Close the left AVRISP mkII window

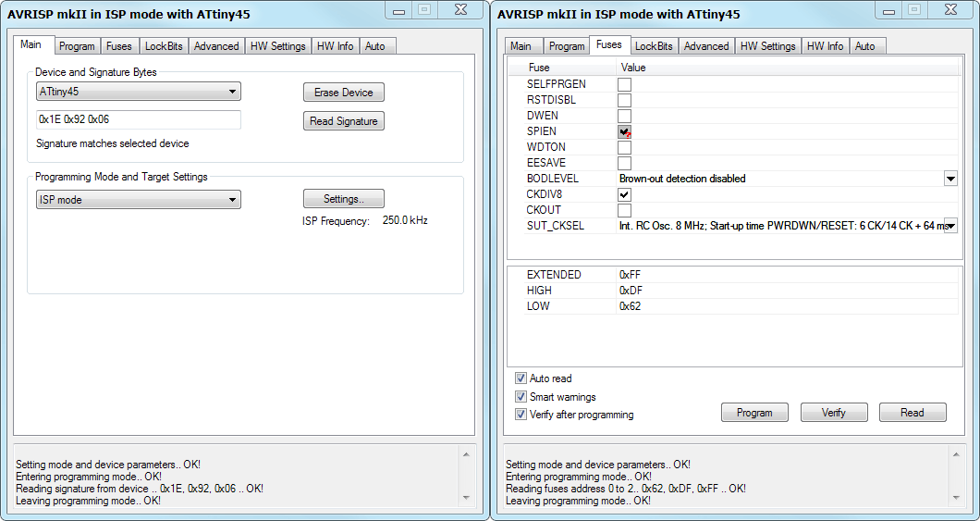pos(460,10)
